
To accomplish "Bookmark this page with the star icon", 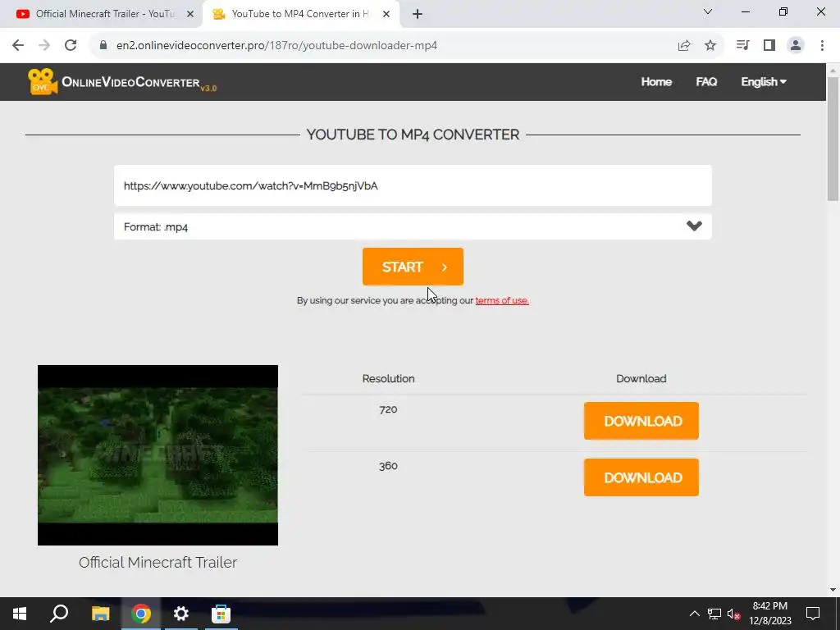I will click(710, 46).
